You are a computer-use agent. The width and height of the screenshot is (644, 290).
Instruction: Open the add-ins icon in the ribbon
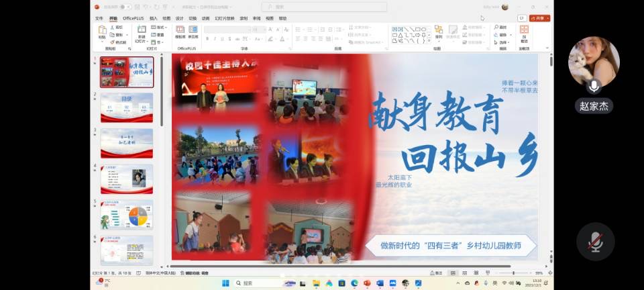click(524, 32)
